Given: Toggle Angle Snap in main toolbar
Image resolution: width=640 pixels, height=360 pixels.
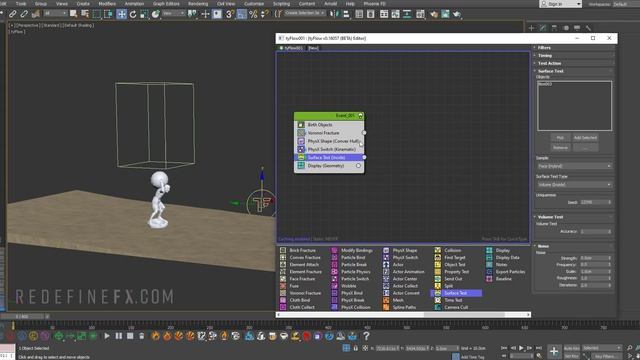Looking at the screenshot, I should tap(241, 14).
